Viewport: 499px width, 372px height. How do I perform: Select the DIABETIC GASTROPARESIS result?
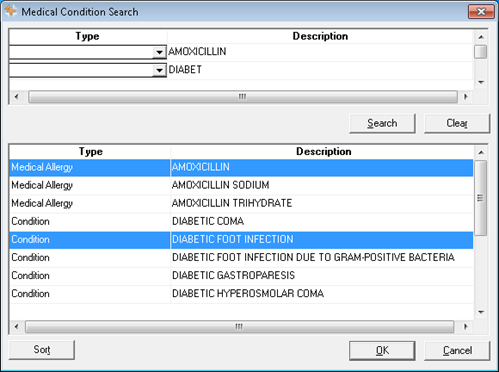pyautogui.click(x=241, y=276)
